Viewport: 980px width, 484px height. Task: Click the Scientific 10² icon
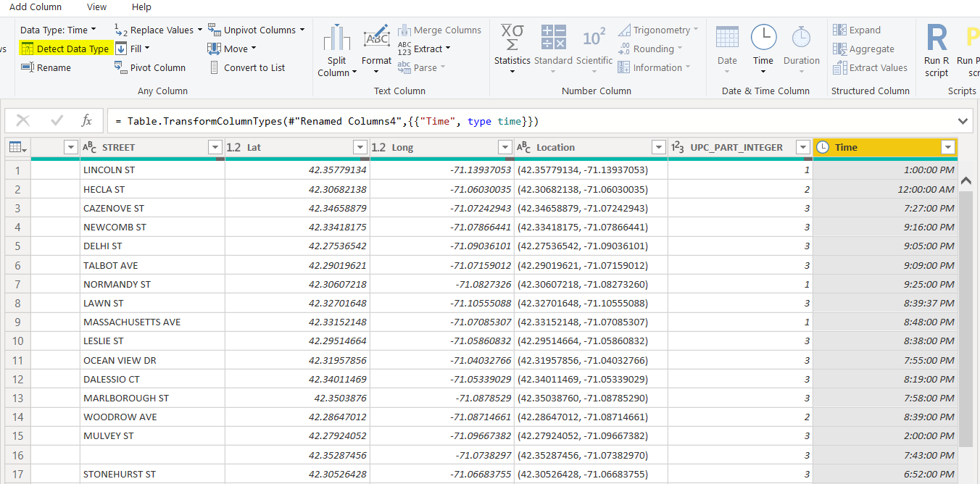[594, 38]
